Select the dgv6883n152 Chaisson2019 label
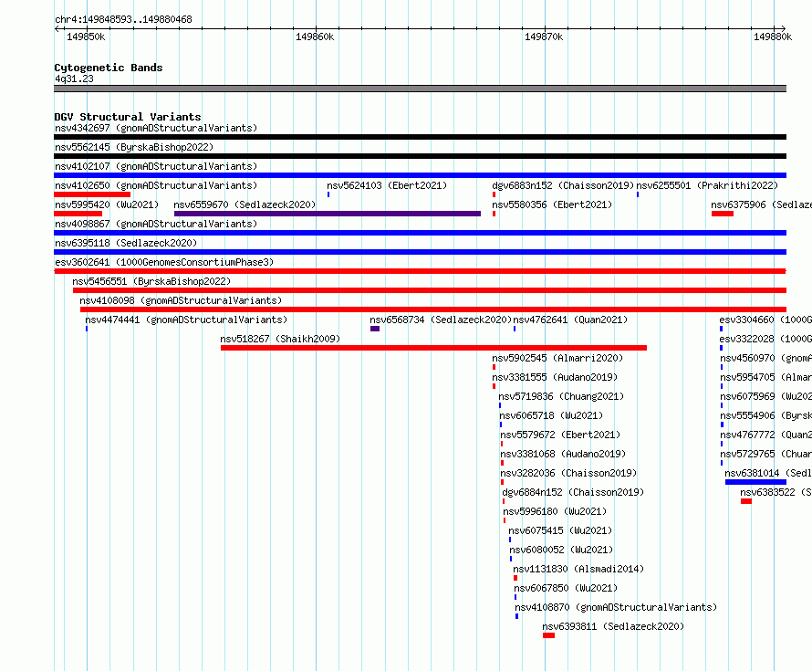 [564, 185]
